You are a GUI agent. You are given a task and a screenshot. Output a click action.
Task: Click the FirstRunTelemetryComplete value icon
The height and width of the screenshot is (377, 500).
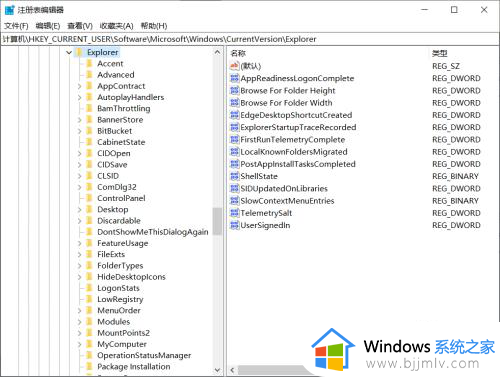235,139
